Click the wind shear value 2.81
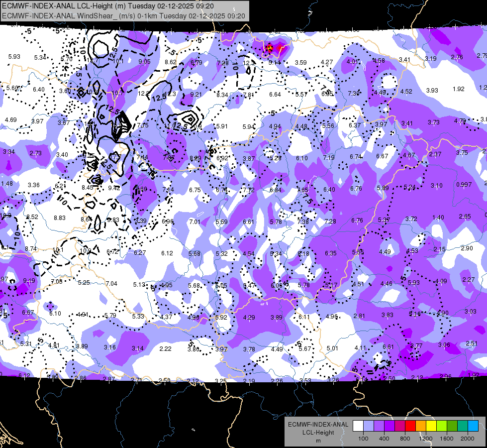Viewport: 487px width, 448px height. click(359, 316)
